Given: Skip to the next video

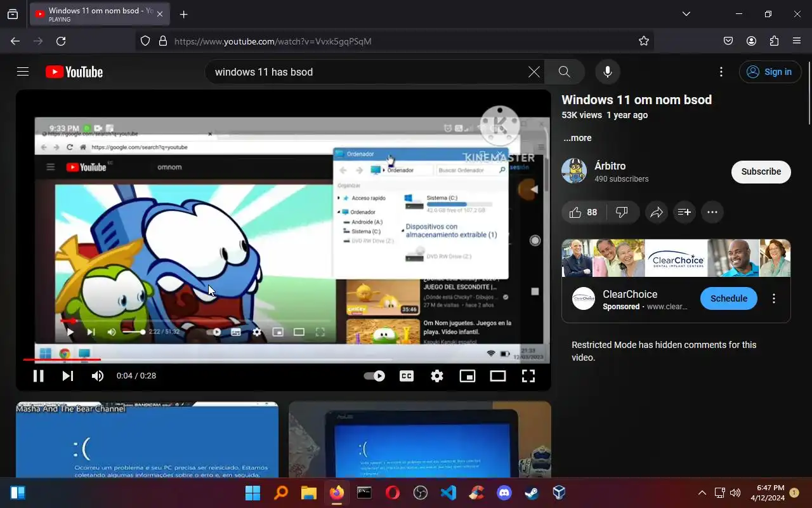Looking at the screenshot, I should pyautogui.click(x=68, y=376).
